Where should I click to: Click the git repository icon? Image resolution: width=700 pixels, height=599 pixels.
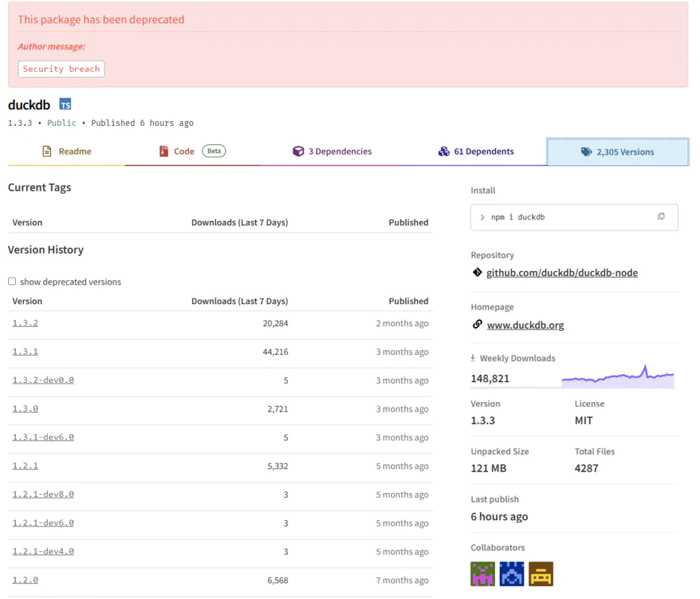(477, 272)
